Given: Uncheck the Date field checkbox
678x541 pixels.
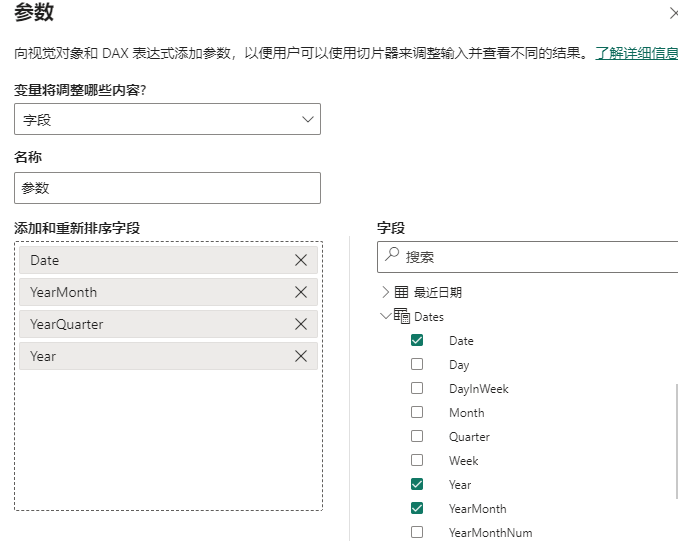Looking at the screenshot, I should (417, 340).
